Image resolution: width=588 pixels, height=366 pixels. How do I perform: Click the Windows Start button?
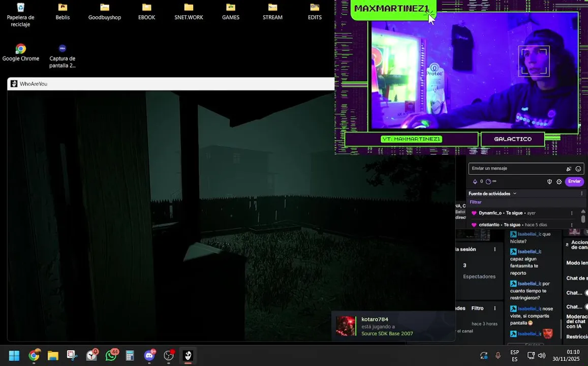pyautogui.click(x=14, y=355)
